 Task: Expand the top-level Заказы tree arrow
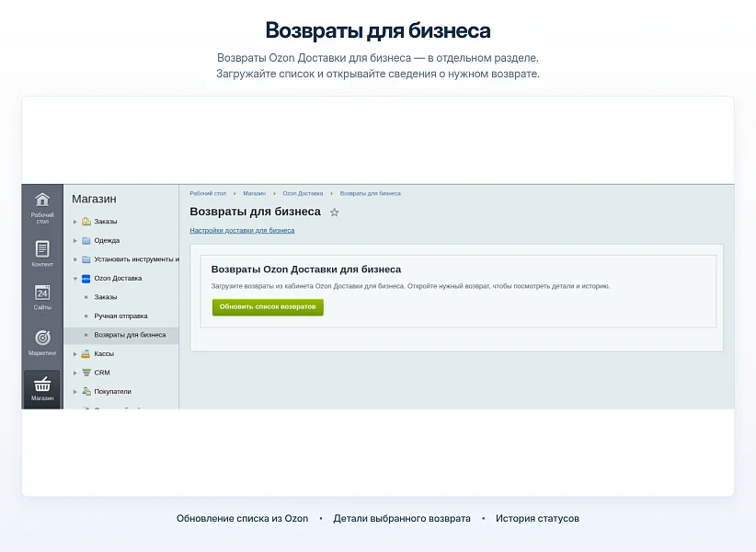(x=74, y=222)
